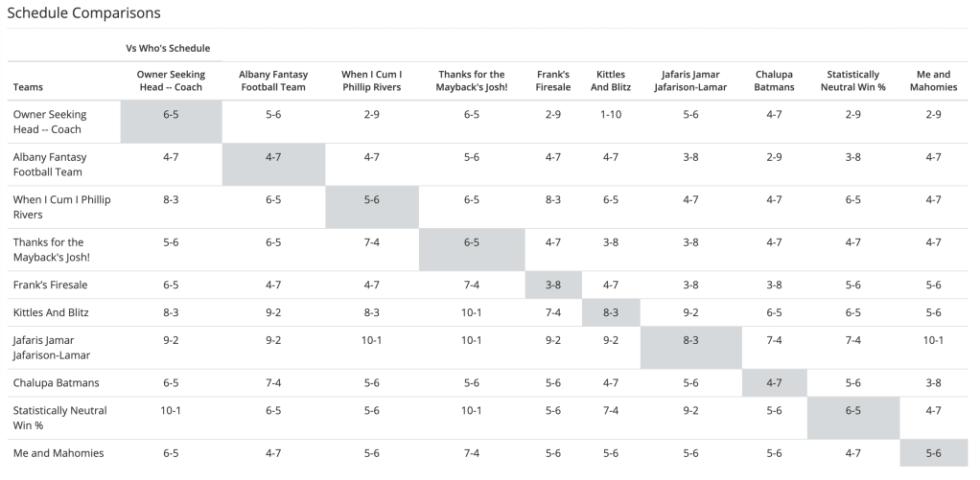Click the shaded 3-8 cell in the Frank's Firesale row

click(553, 285)
